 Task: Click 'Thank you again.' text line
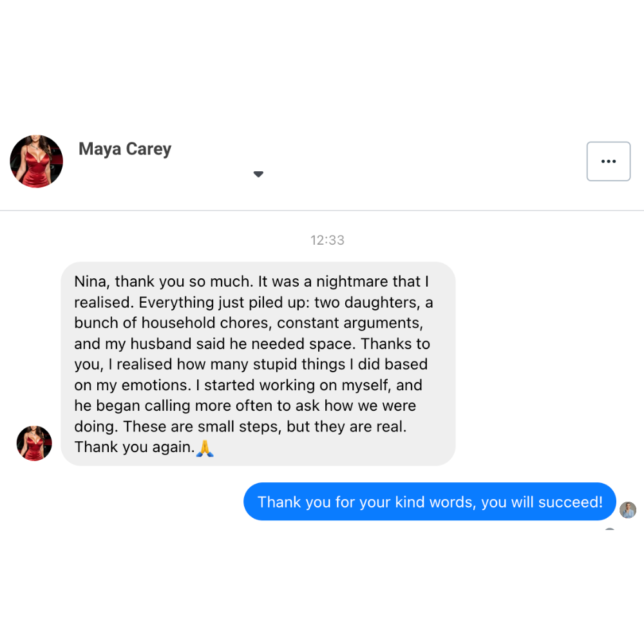[135, 448]
